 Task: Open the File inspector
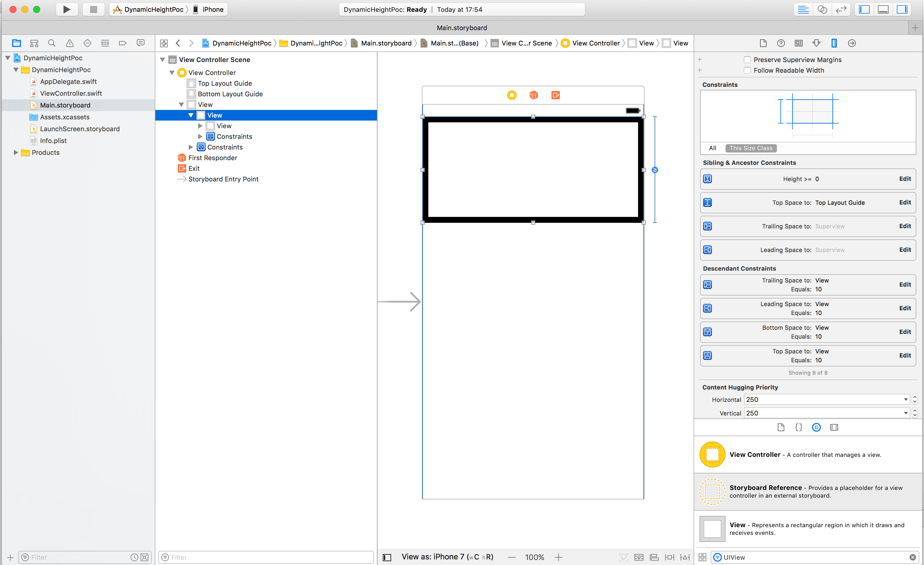pyautogui.click(x=763, y=43)
